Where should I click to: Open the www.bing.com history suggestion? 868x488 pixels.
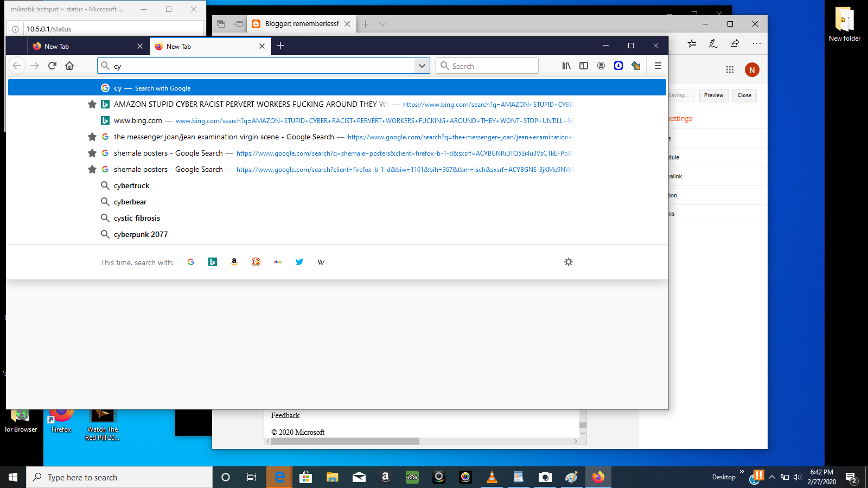(x=337, y=120)
